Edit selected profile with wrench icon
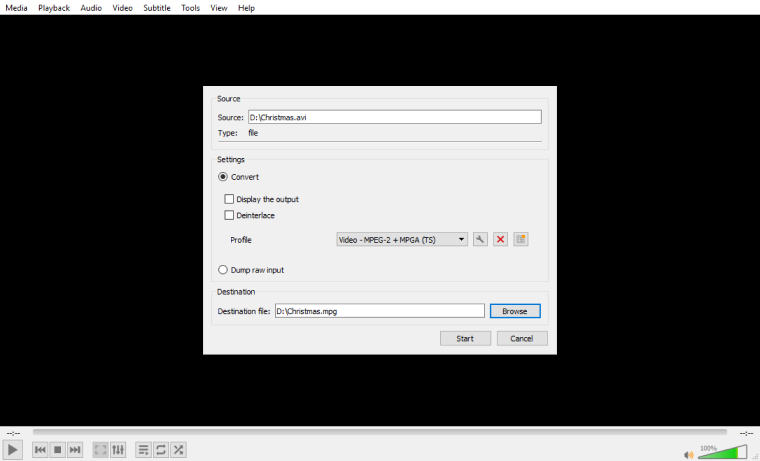Image resolution: width=760 pixels, height=461 pixels. [480, 239]
